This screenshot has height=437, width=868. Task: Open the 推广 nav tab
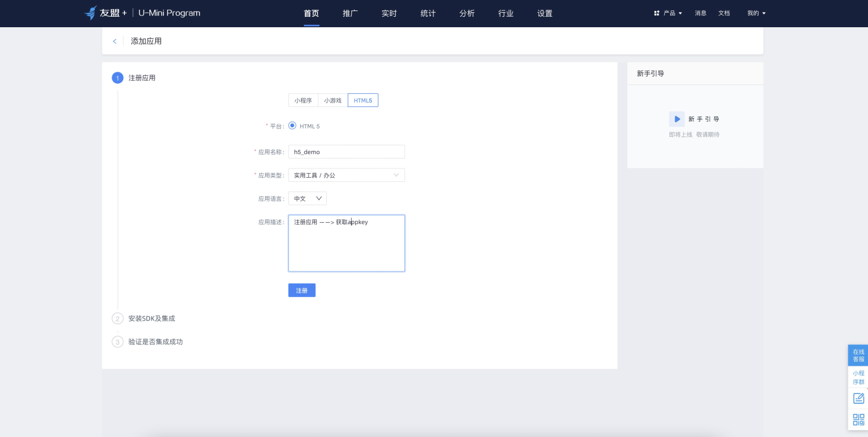[350, 13]
